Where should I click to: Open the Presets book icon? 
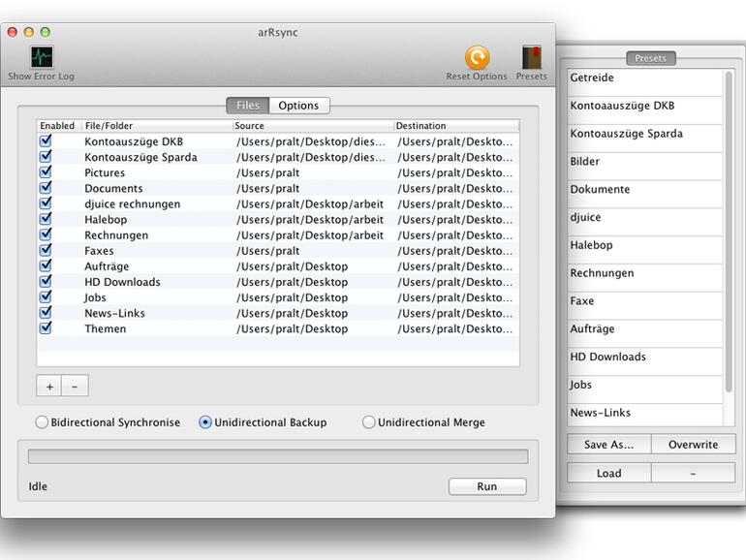tap(532, 57)
